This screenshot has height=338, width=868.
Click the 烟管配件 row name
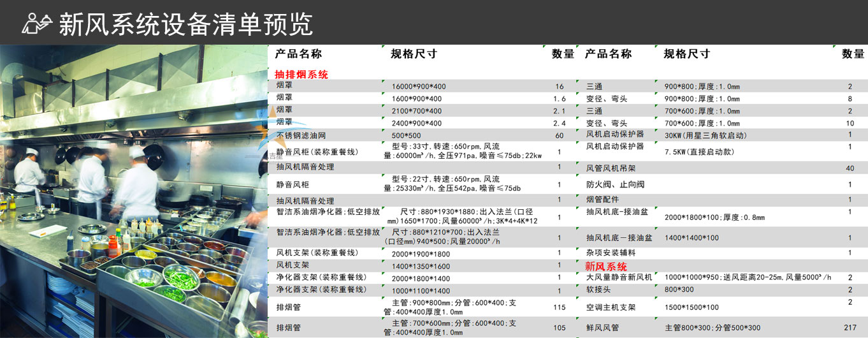[602, 200]
